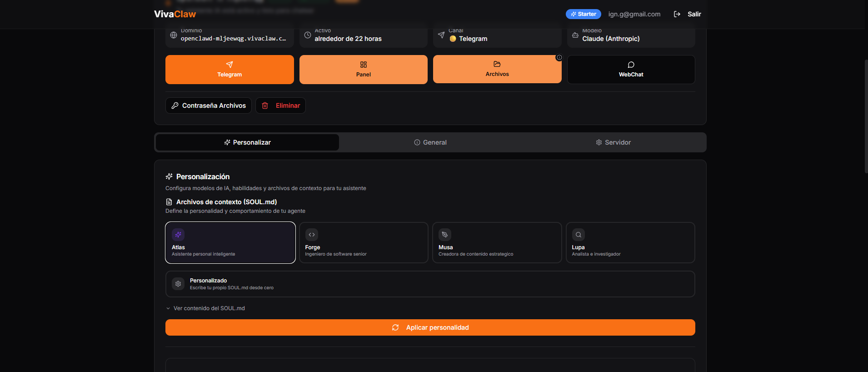Viewport: 868px width, 372px height.
Task: Select the Forge software engineer card
Action: [364, 242]
